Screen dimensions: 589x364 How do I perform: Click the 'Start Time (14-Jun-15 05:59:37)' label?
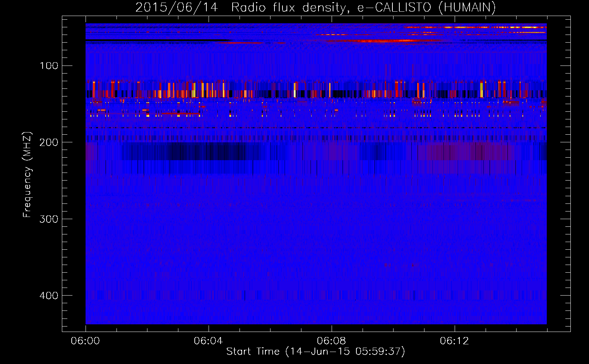coord(316,352)
